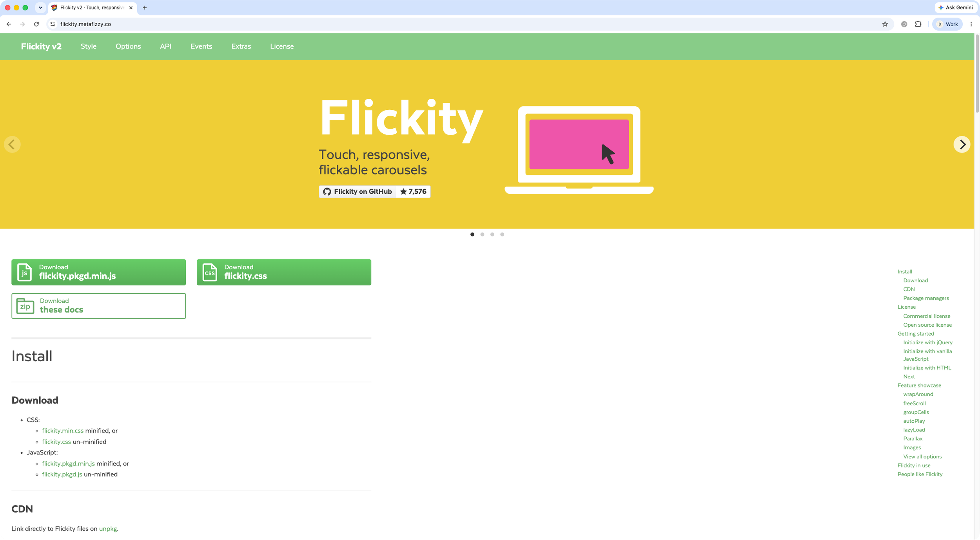Open the API menu item
Viewport: 980px width, 540px height.
tap(165, 46)
